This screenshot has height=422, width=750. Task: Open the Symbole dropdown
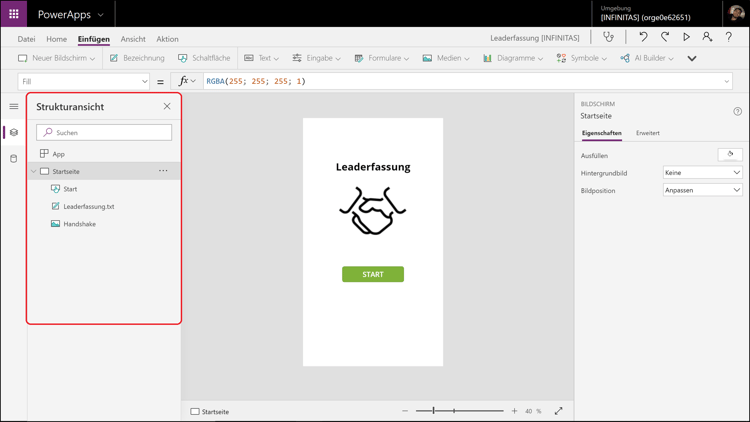(x=582, y=58)
